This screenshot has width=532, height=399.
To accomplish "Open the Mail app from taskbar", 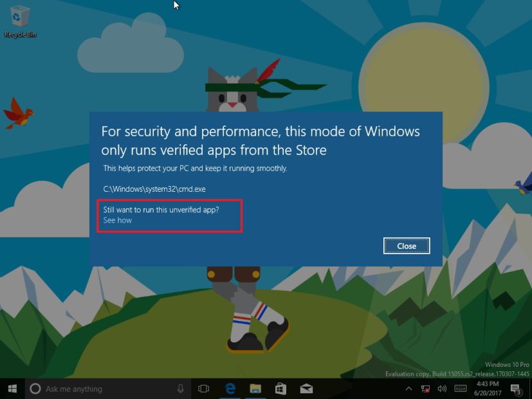I will pyautogui.click(x=306, y=389).
